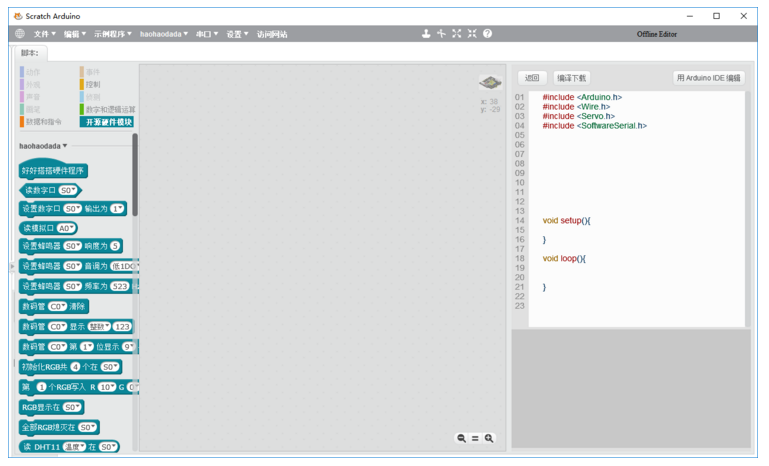Open A0 dropdown in 读模拟口 block
Screen dimensions: 769x466
point(66,228)
